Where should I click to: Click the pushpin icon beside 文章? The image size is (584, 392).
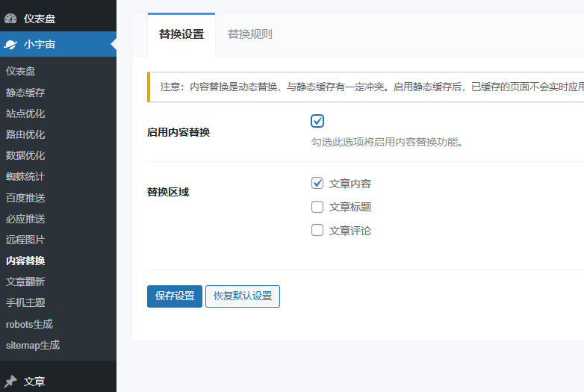10,381
